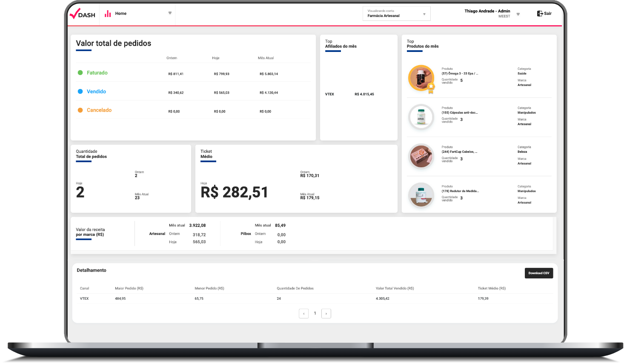
Task: Go to previous page in pagination
Action: 303,313
